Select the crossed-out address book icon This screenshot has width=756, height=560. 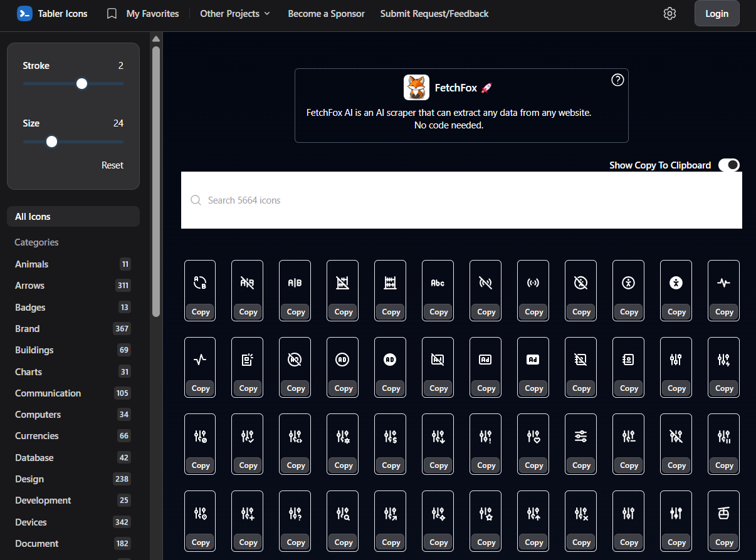click(581, 360)
